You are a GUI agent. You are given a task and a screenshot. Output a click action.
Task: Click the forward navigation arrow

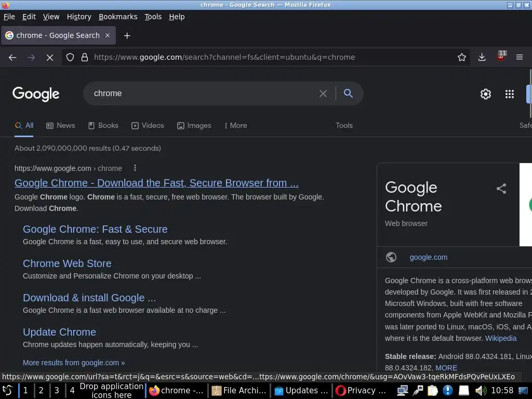pyautogui.click(x=31, y=57)
